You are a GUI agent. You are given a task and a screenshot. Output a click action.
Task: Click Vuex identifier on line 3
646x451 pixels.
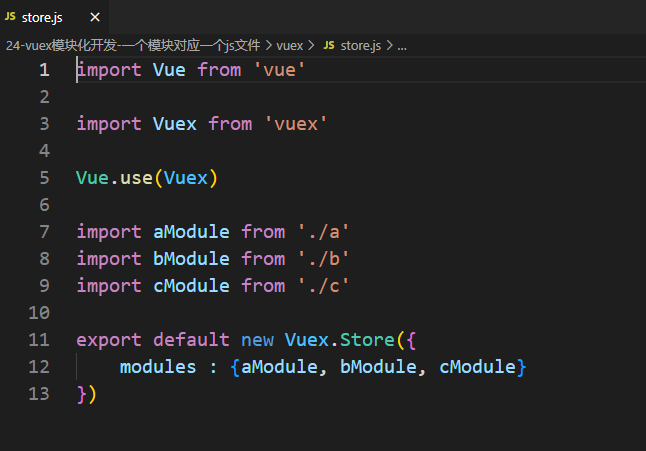[175, 124]
